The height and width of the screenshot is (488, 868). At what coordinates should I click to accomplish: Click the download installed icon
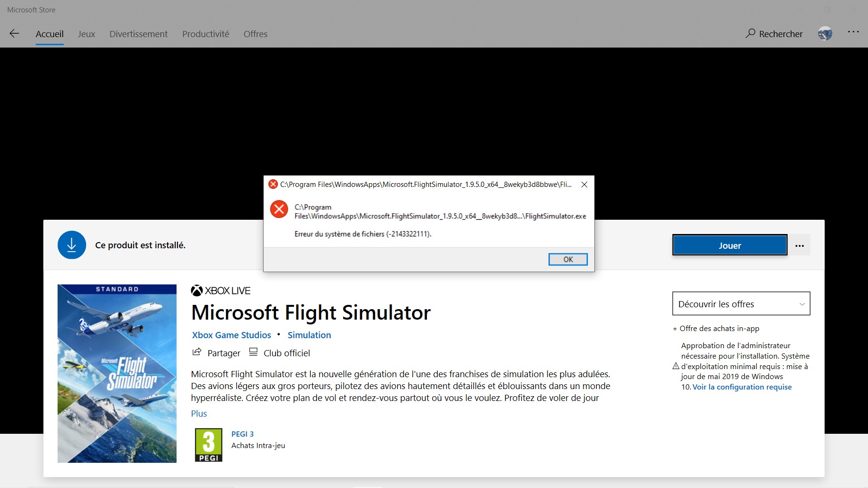[x=72, y=245]
